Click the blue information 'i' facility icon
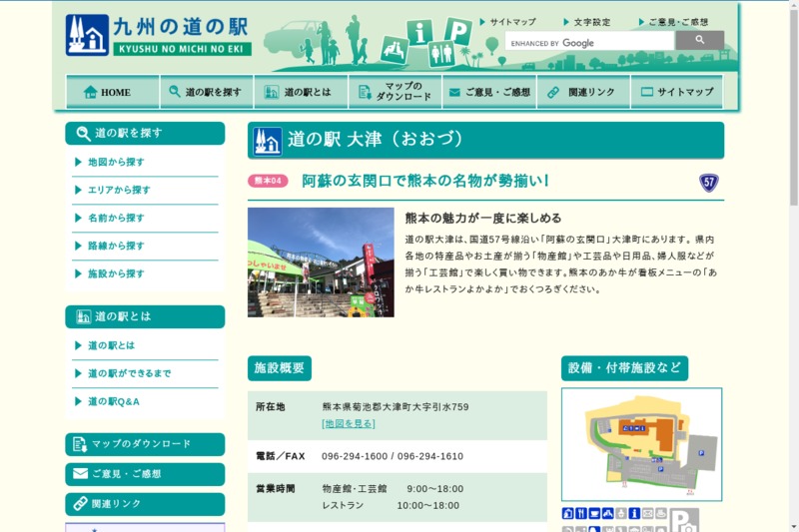The image size is (799, 532). pyautogui.click(x=633, y=513)
